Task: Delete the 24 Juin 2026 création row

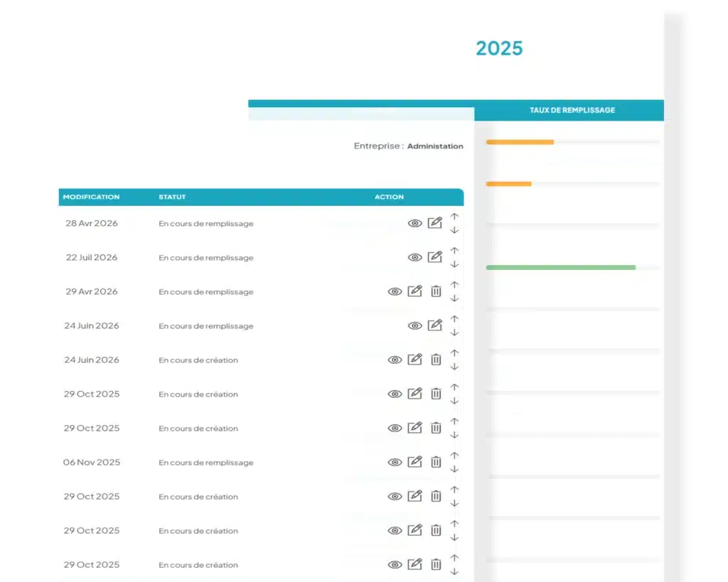Action: [436, 360]
